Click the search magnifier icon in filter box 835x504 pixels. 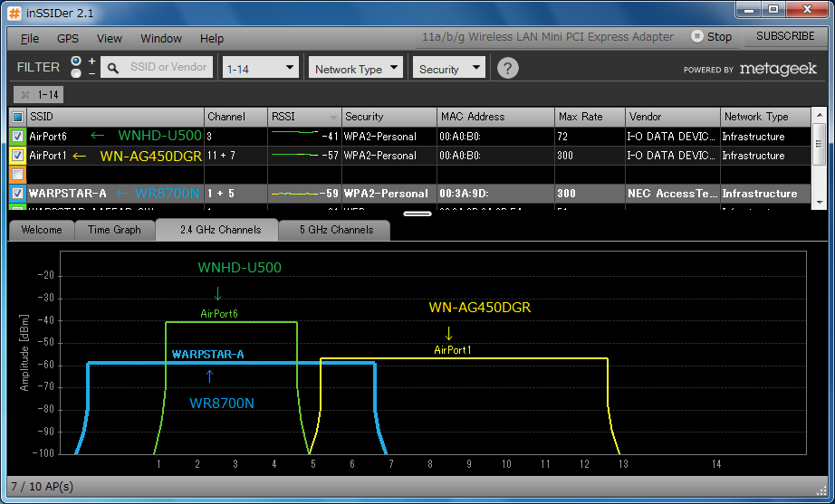click(113, 68)
